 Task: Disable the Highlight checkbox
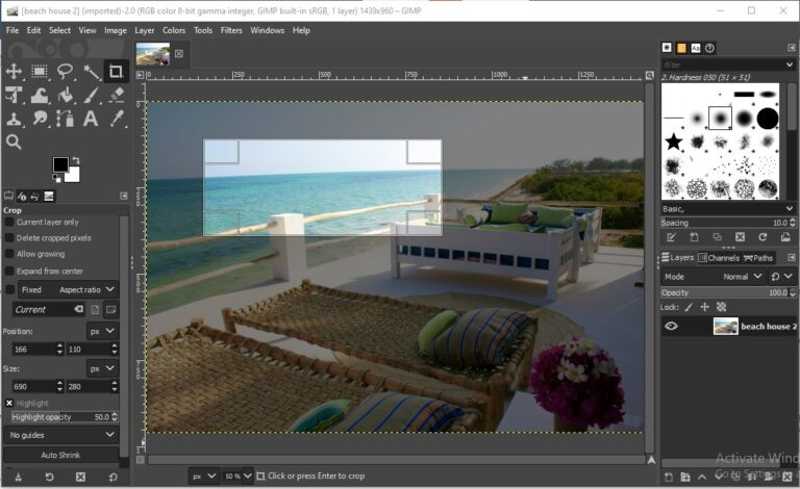click(x=10, y=403)
